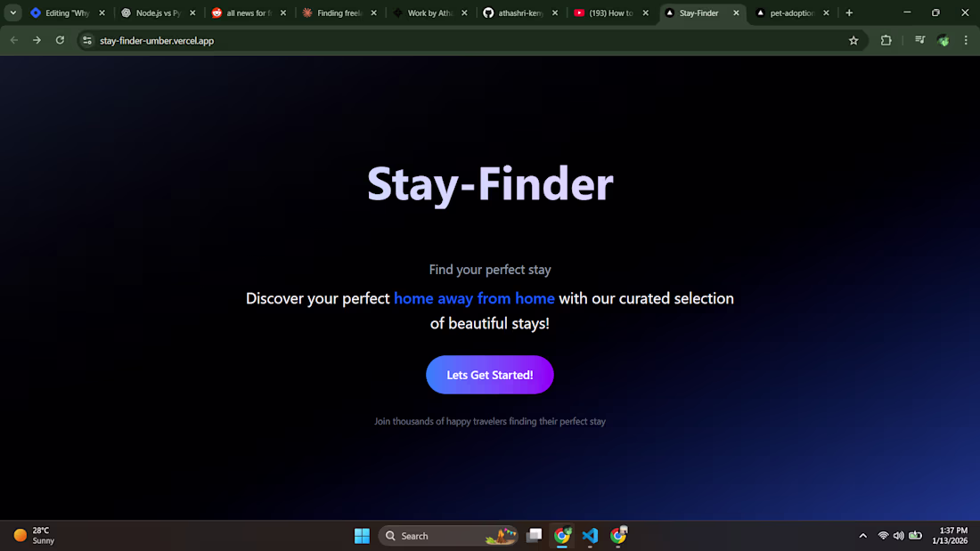
Task: Open the Chrome profile avatar
Action: tap(943, 41)
